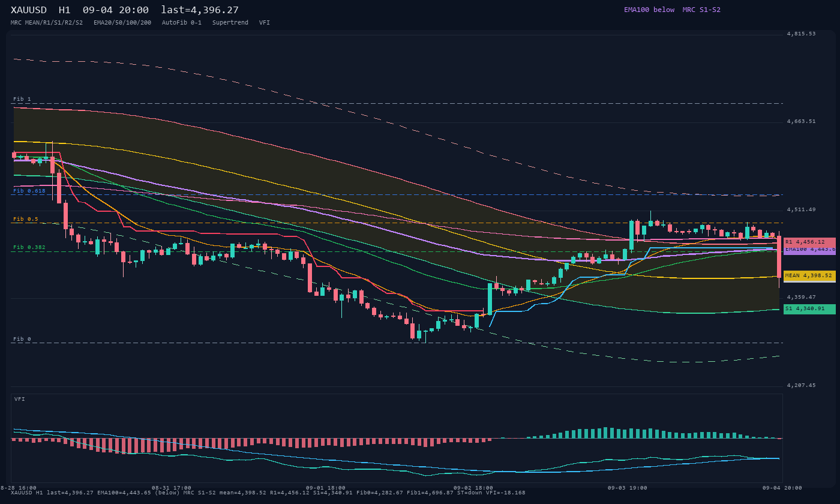Image resolution: width=840 pixels, height=504 pixels.
Task: Click the Fib 0 level label
Action: point(22,339)
